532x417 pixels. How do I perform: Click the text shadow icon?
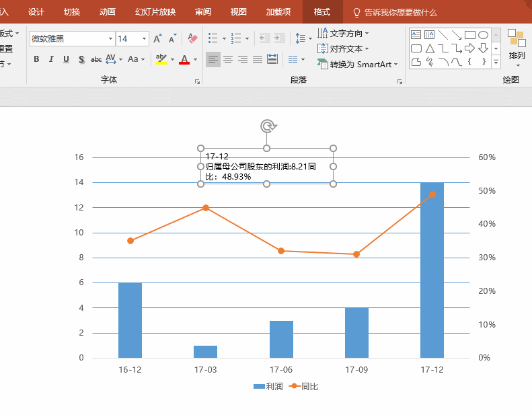pos(81,59)
